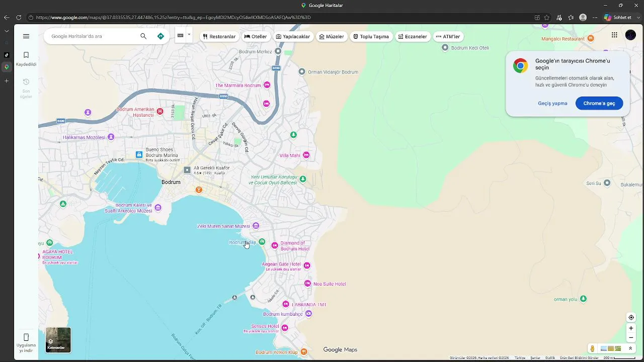Click the browser address bar URL
The width and height of the screenshot is (644, 362).
click(174, 18)
